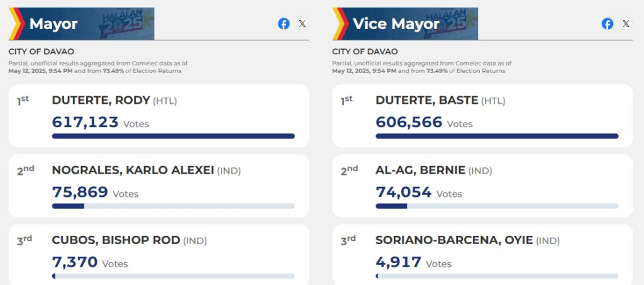Screen dimensions: 644x285
Task: Select candidate Duterte, Rody
Action: tap(101, 100)
